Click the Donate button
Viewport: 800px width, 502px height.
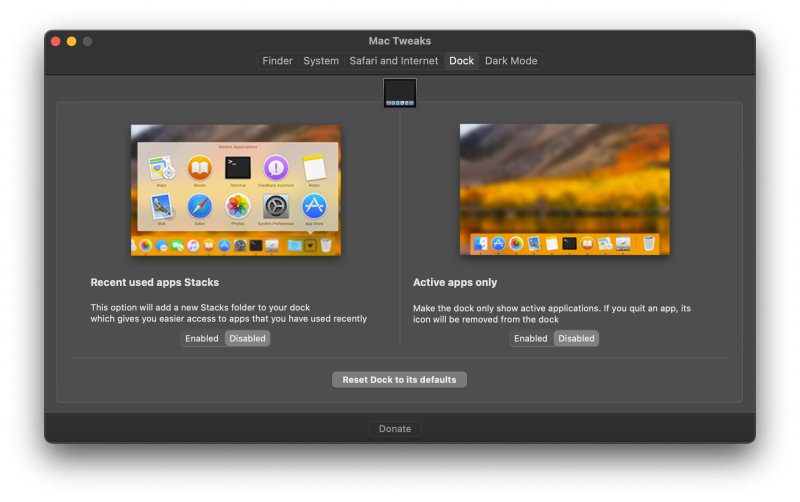pyautogui.click(x=395, y=429)
